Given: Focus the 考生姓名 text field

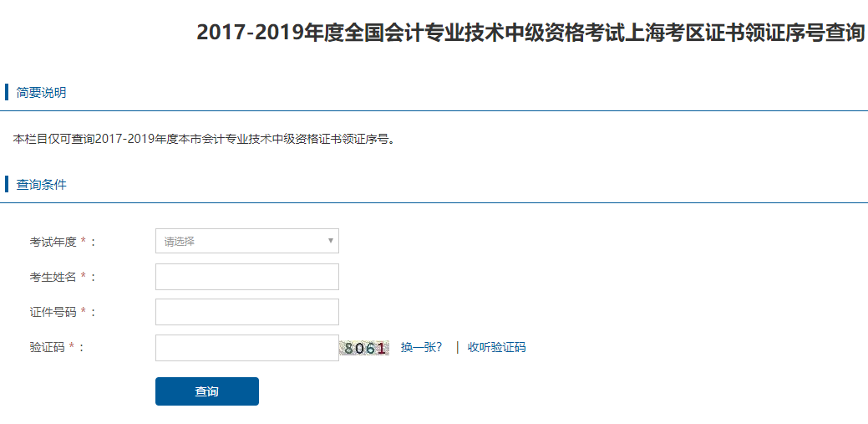Looking at the screenshot, I should 246,277.
